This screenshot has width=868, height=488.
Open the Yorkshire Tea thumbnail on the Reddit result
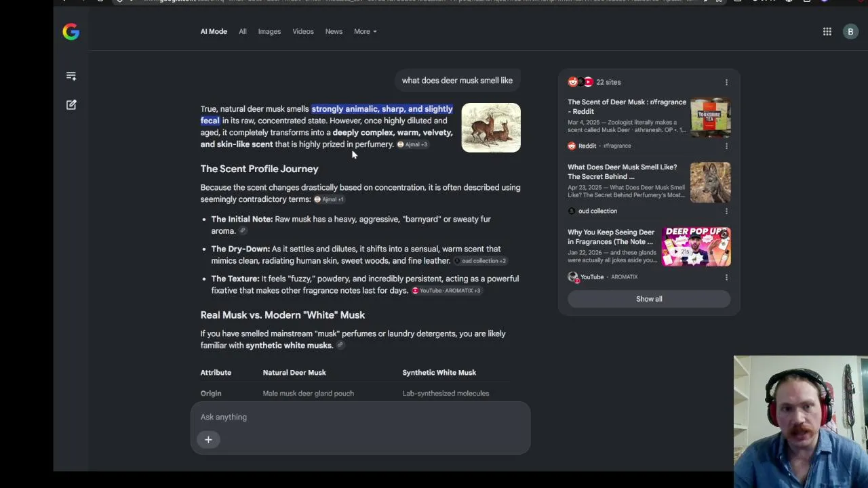point(711,117)
